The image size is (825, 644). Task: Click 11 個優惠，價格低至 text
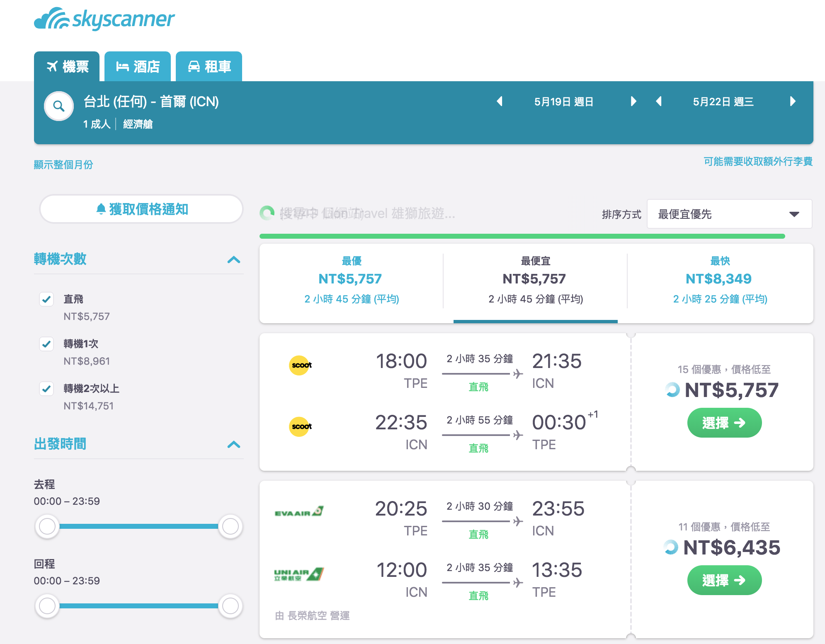point(724,527)
